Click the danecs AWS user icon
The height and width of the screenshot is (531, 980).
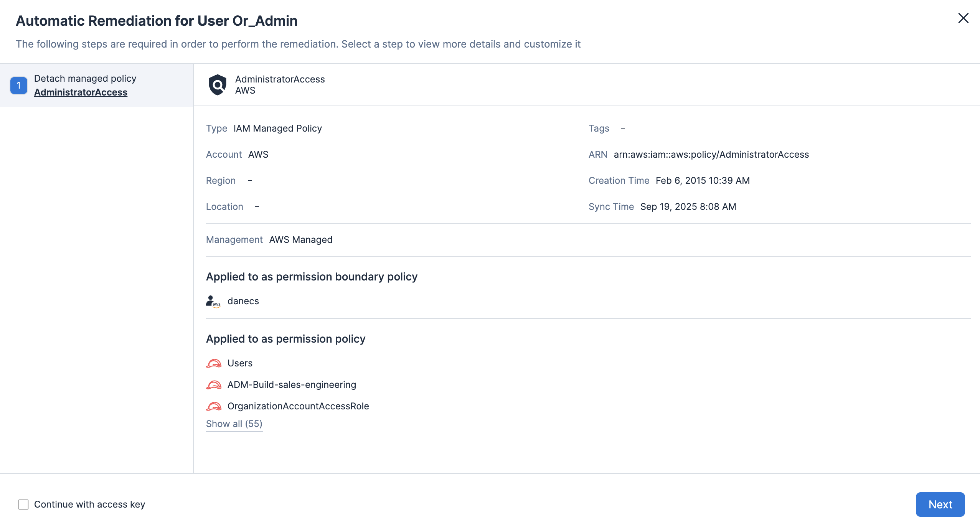(x=213, y=301)
